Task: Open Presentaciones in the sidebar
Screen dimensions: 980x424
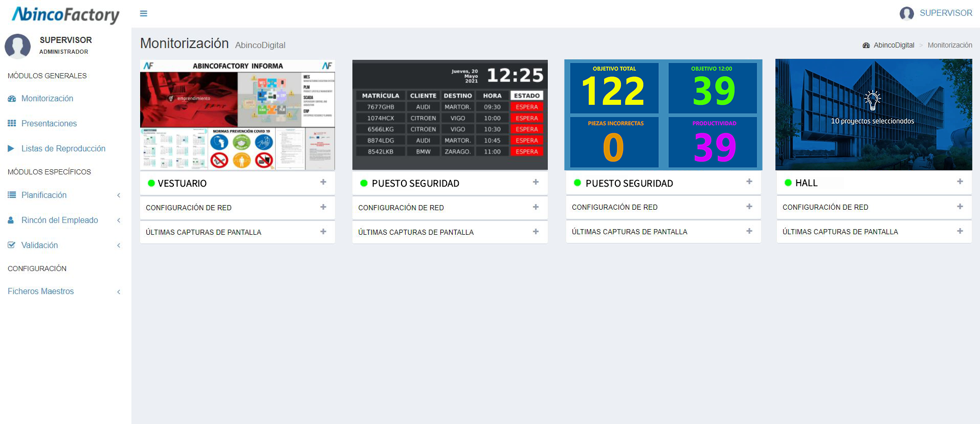Action: (49, 123)
